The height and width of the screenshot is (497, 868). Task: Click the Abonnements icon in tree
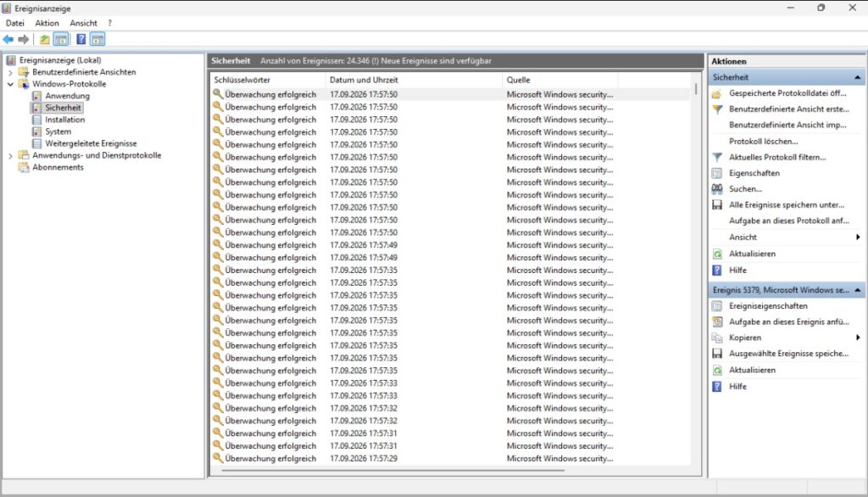(23, 167)
